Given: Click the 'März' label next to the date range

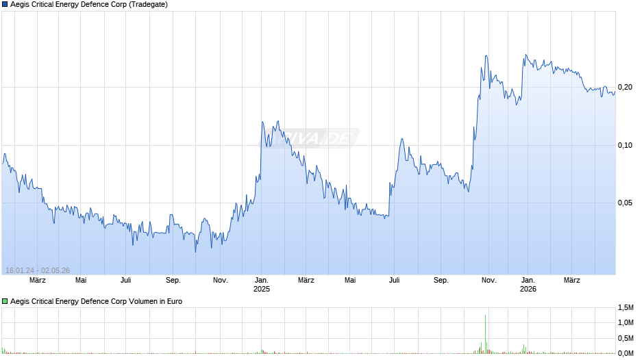Looking at the screenshot, I should [x=38, y=281].
